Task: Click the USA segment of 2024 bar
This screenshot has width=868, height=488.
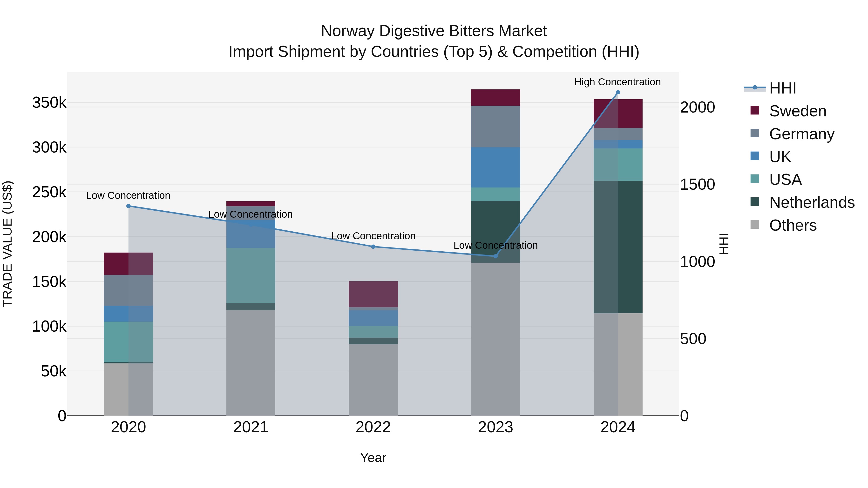Action: (x=618, y=165)
